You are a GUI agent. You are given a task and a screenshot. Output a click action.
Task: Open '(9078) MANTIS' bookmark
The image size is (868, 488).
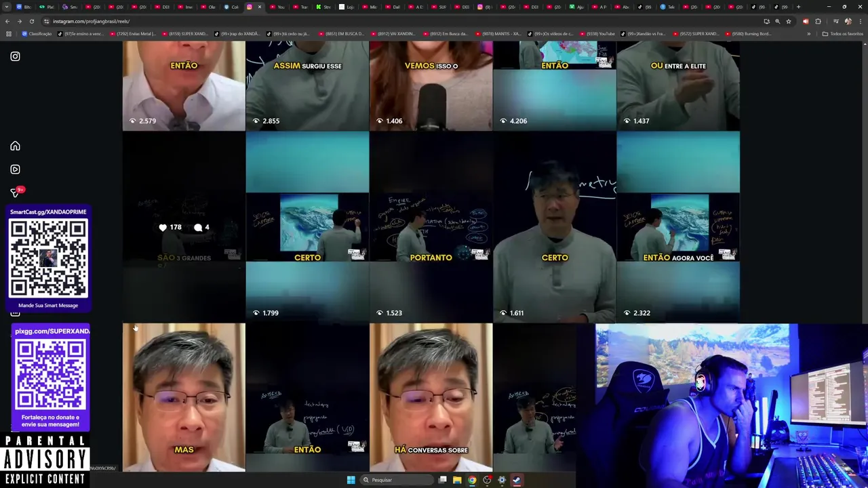[498, 34]
